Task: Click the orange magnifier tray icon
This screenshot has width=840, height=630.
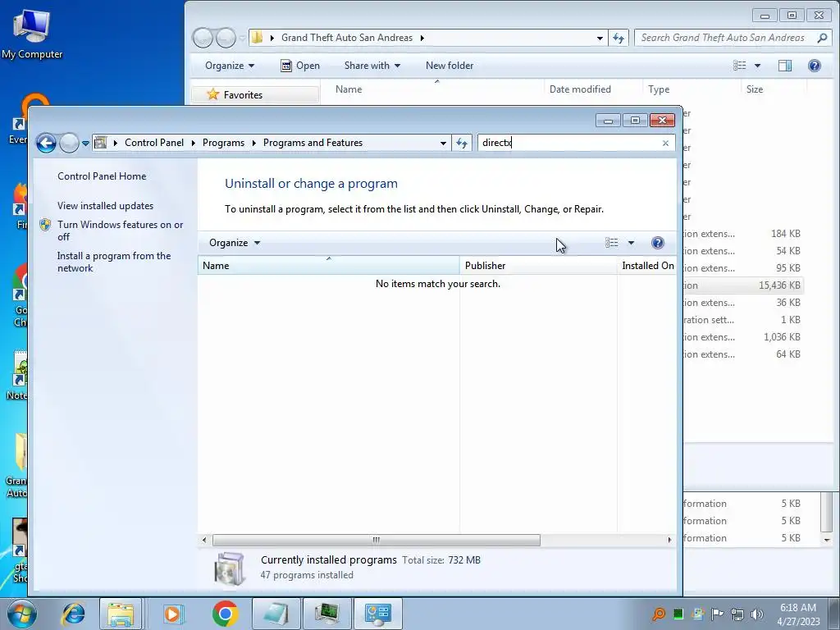Action: click(659, 614)
